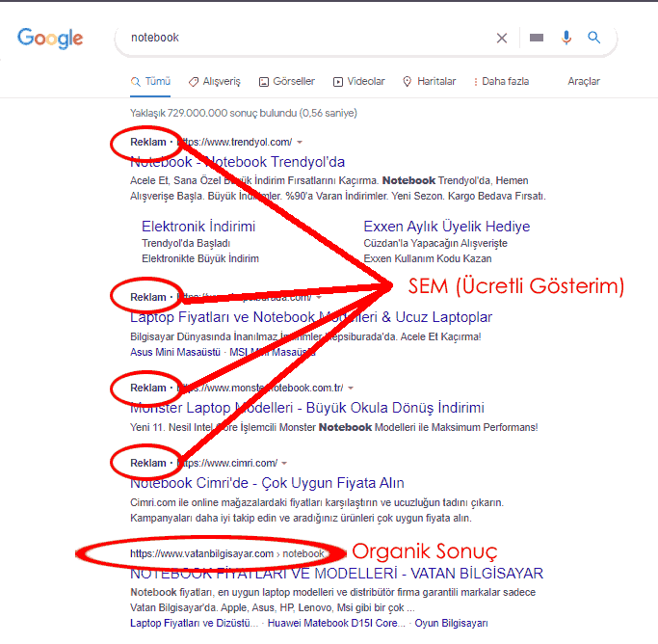The image size is (658, 644).
Task: Click the vatanbilgisayar.com notebook URL
Action: [227, 553]
